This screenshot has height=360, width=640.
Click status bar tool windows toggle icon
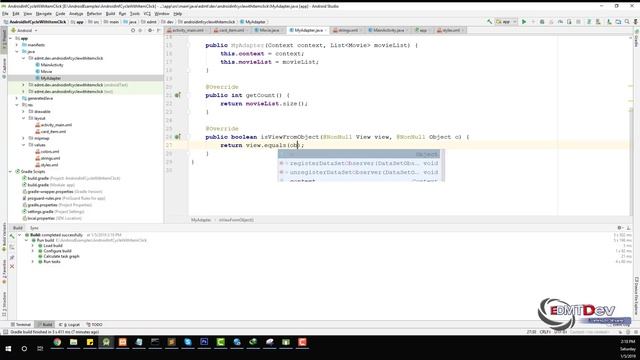pyautogui.click(x=5, y=332)
